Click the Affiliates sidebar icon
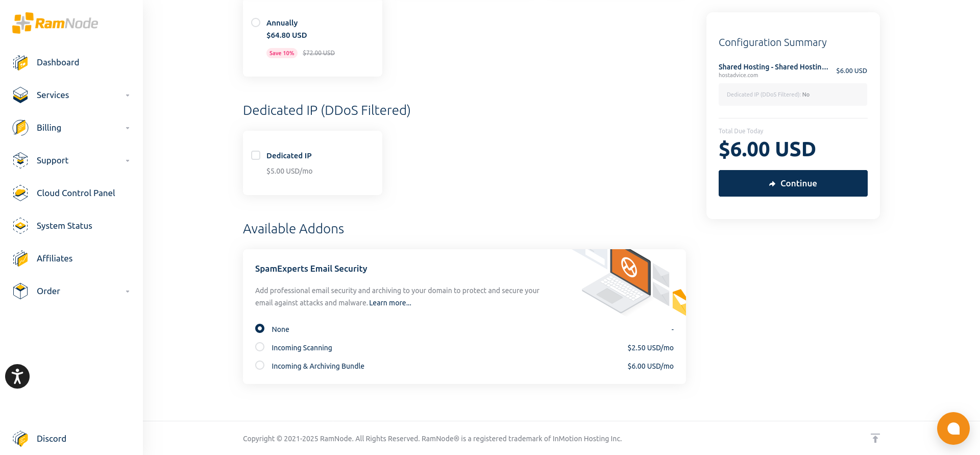The height and width of the screenshot is (455, 980). pos(20,258)
